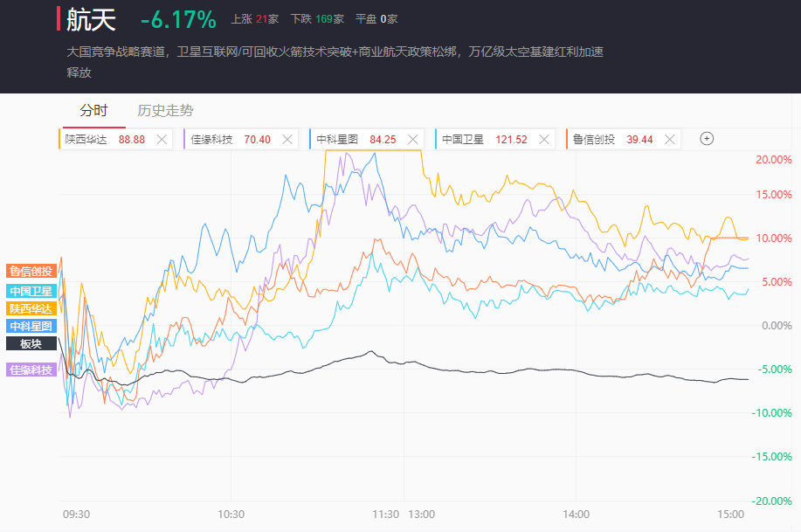Select the 中科星图 blue line label

point(31,326)
